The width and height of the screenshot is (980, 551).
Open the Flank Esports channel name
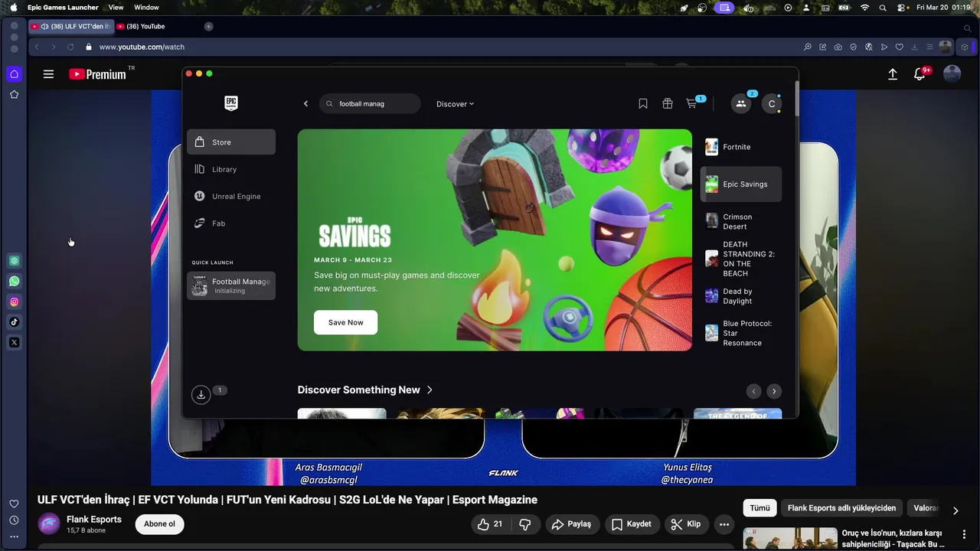click(93, 520)
